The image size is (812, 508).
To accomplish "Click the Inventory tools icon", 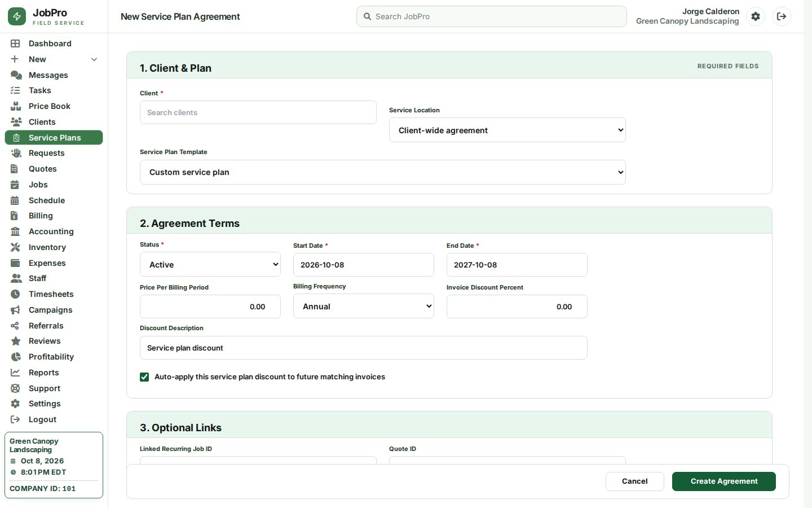I will 15,247.
